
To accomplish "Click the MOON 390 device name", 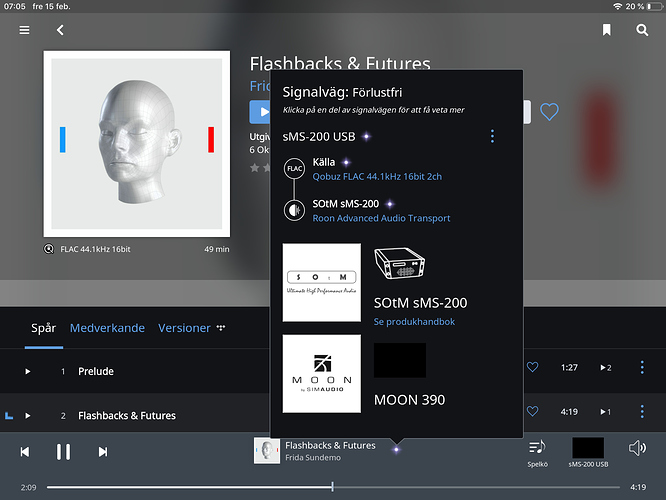I will tap(409, 400).
